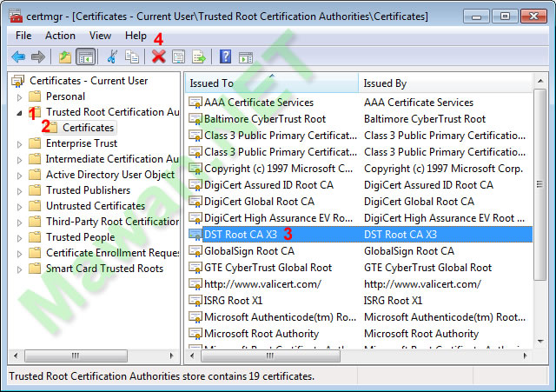Expand Smart Card Trusted Roots node
The width and height of the screenshot is (556, 392).
pyautogui.click(x=19, y=269)
